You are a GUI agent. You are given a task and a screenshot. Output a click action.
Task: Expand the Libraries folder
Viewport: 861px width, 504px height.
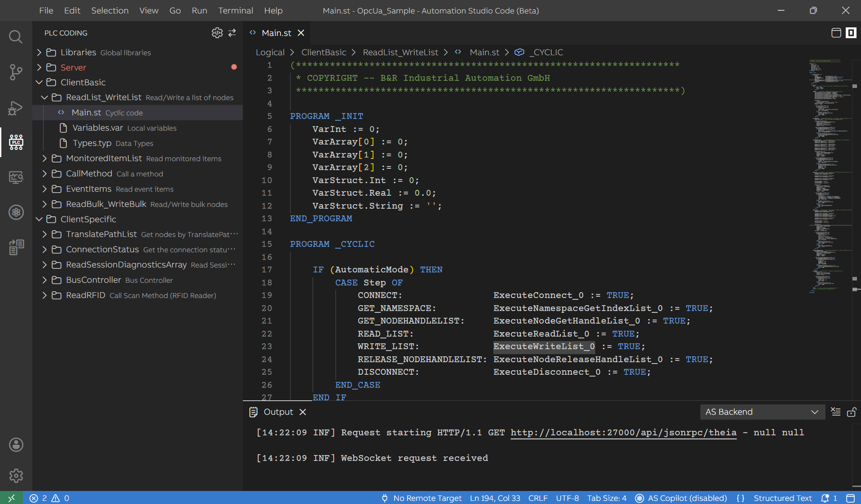click(x=39, y=53)
